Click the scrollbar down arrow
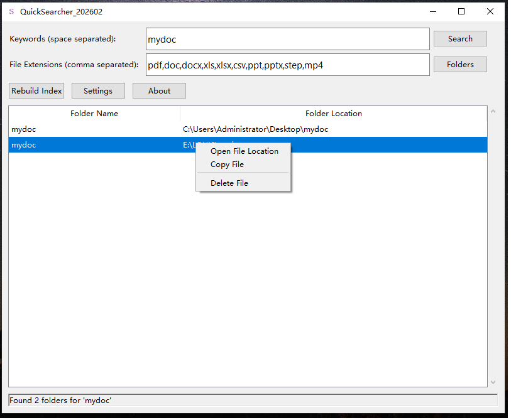Image resolution: width=511 pixels, height=420 pixels. [x=493, y=382]
